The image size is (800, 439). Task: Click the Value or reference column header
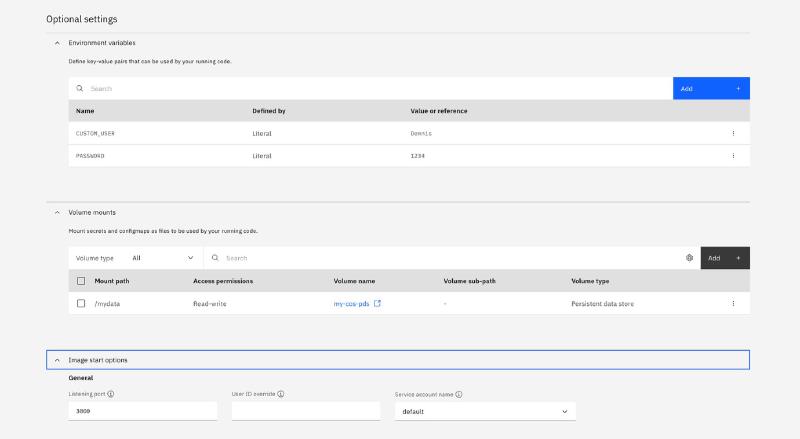(x=439, y=111)
